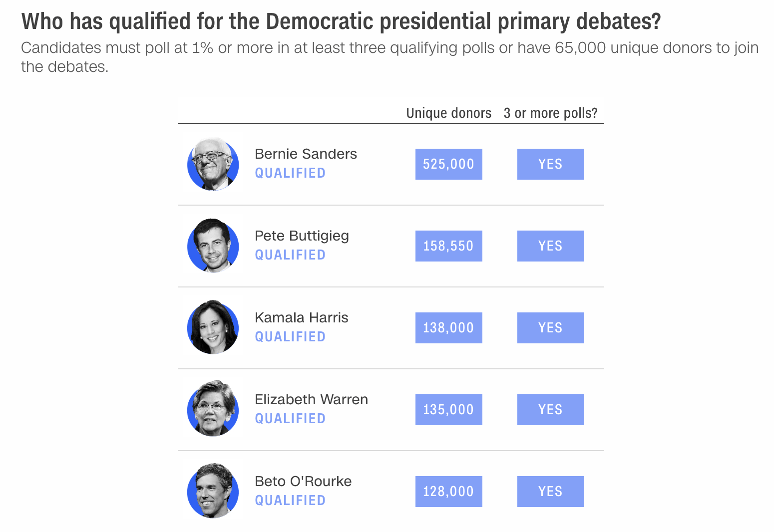Click the YES polls box for Warren
Image resolution: width=774 pixels, height=532 pixels.
tap(550, 410)
